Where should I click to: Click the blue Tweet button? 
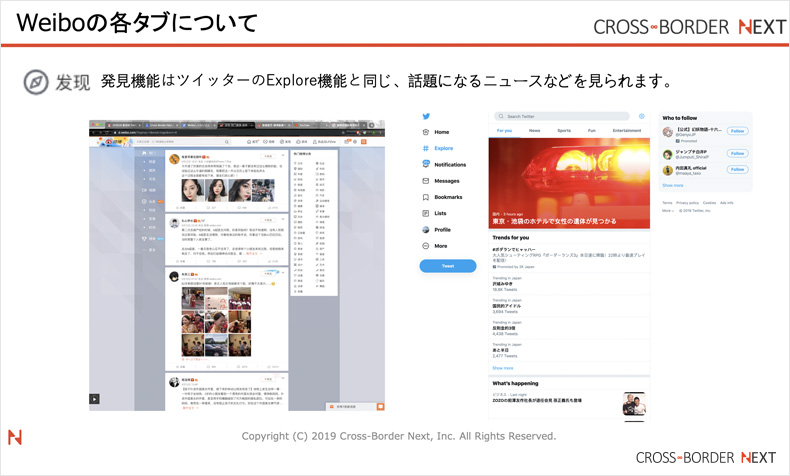pos(448,266)
